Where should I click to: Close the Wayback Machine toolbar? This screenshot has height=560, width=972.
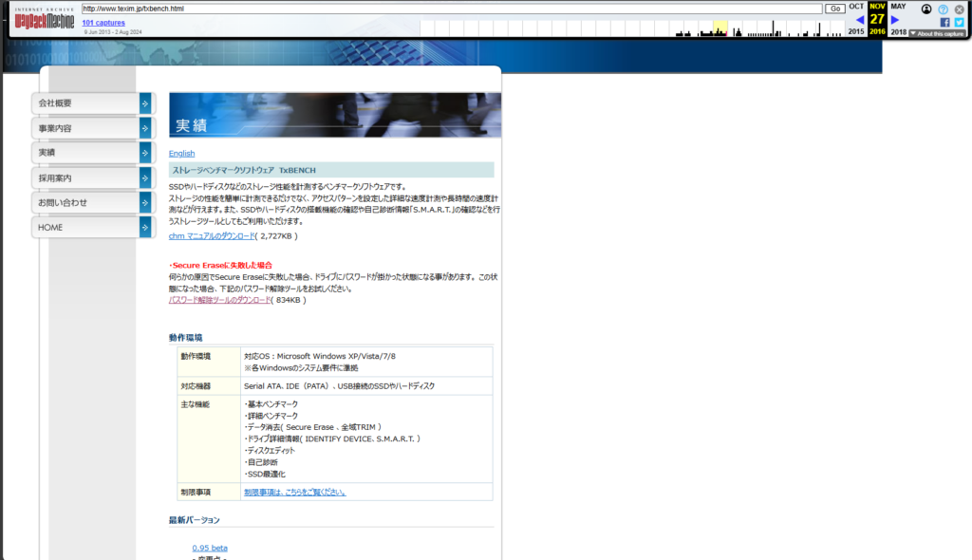[x=959, y=9]
